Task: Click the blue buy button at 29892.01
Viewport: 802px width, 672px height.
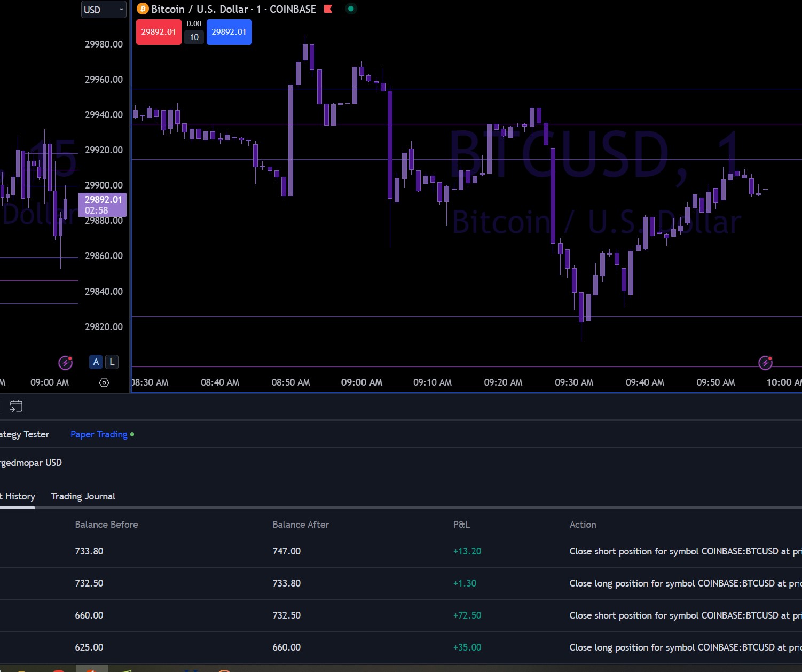Action: [x=229, y=32]
